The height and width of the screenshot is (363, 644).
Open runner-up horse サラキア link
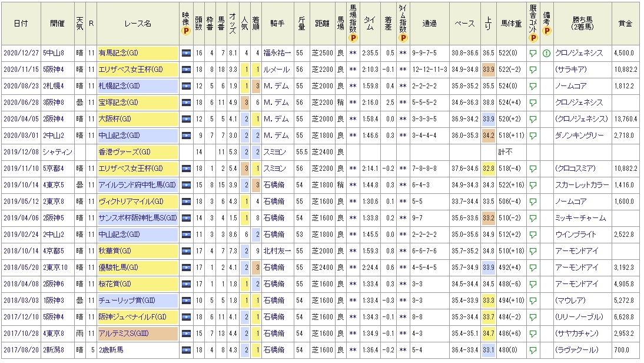(575, 70)
